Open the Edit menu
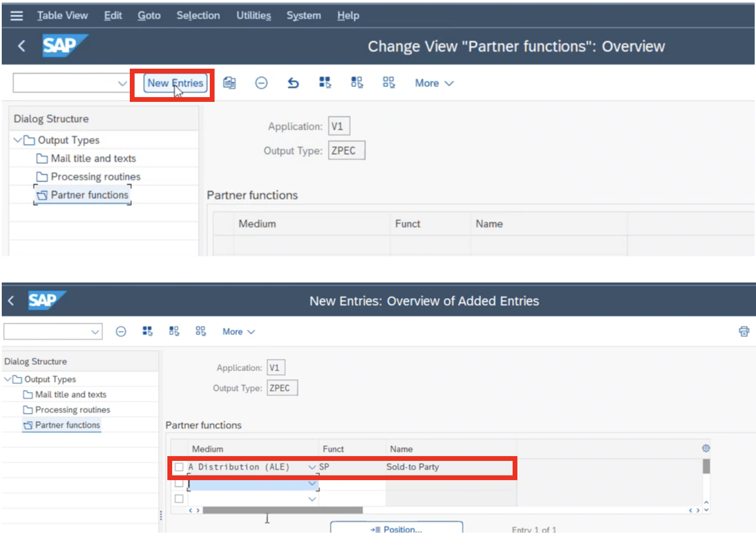This screenshot has height=537, width=756. pyautogui.click(x=113, y=16)
